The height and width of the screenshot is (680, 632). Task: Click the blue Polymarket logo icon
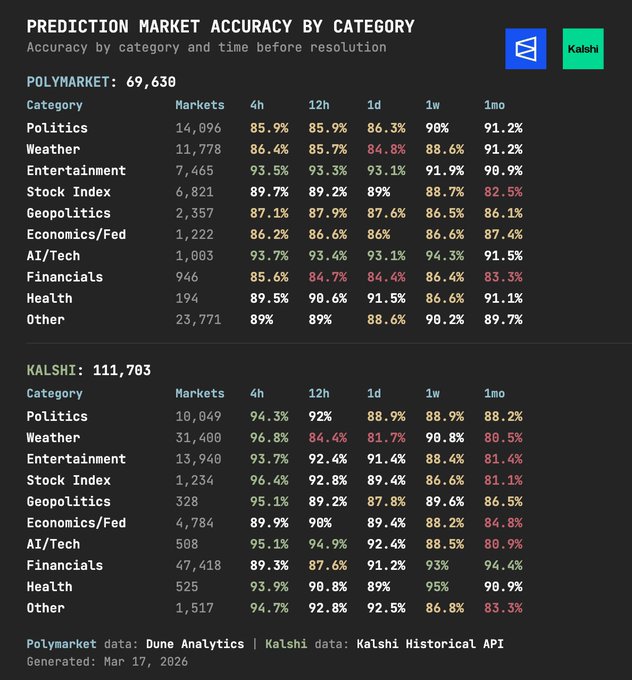click(x=525, y=49)
